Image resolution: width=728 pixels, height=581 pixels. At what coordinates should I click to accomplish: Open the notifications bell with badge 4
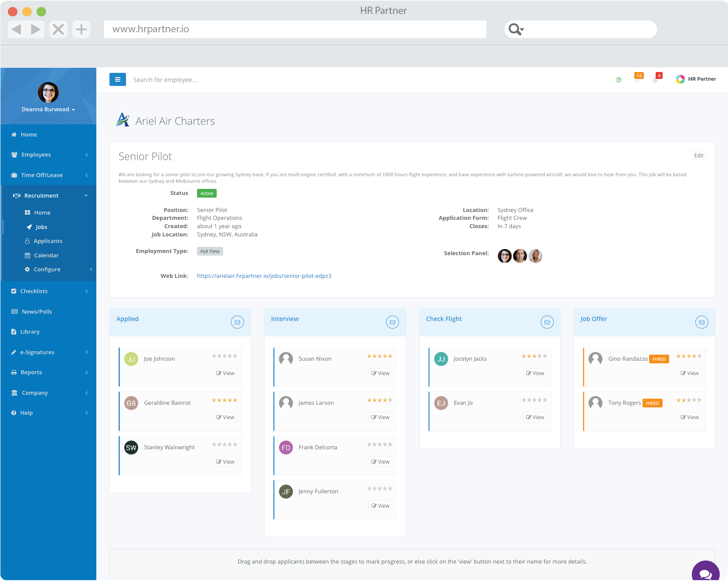tap(657, 78)
